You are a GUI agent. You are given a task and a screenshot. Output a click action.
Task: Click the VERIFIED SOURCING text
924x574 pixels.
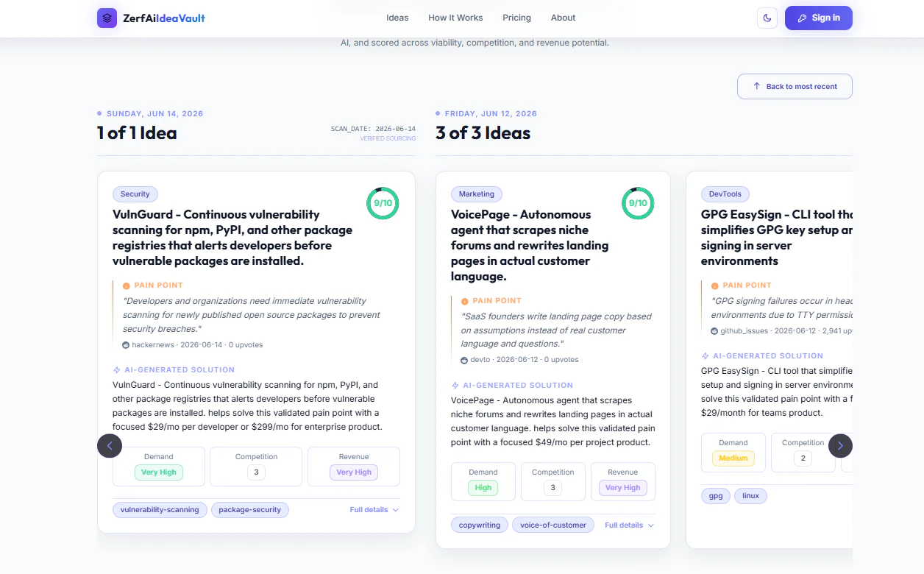tap(388, 138)
